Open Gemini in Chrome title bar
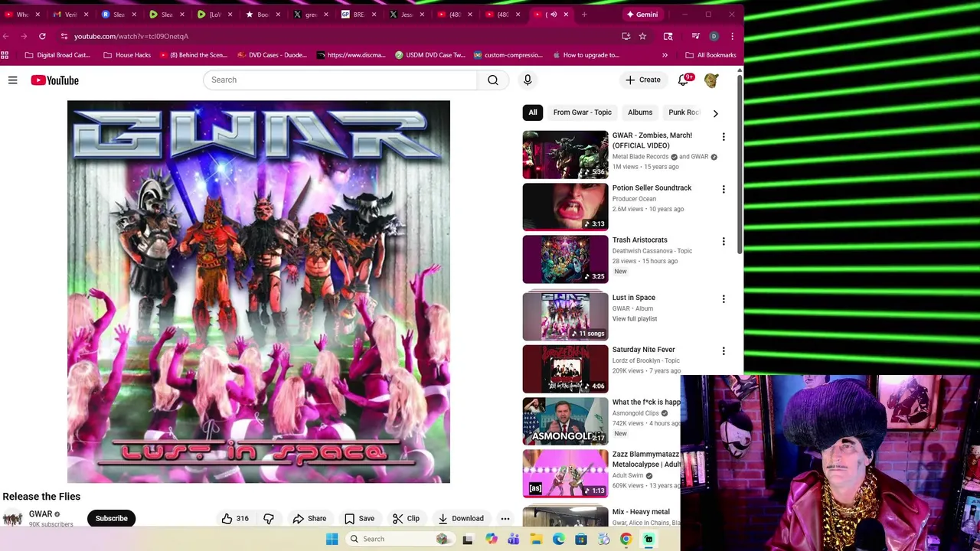This screenshot has width=980, height=551. click(642, 15)
